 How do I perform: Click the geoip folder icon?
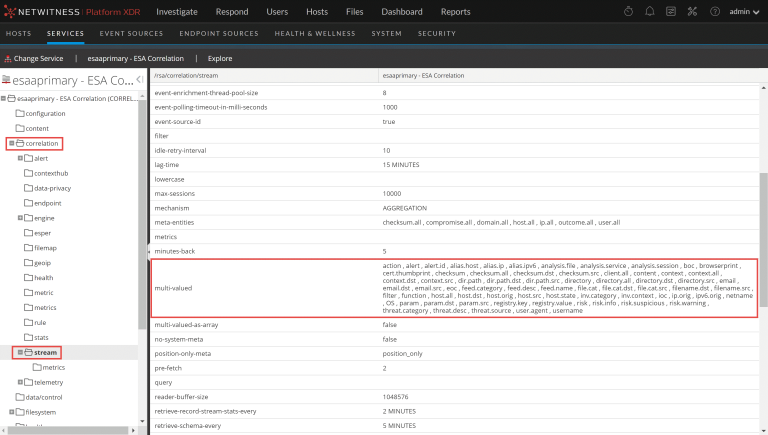coord(28,263)
